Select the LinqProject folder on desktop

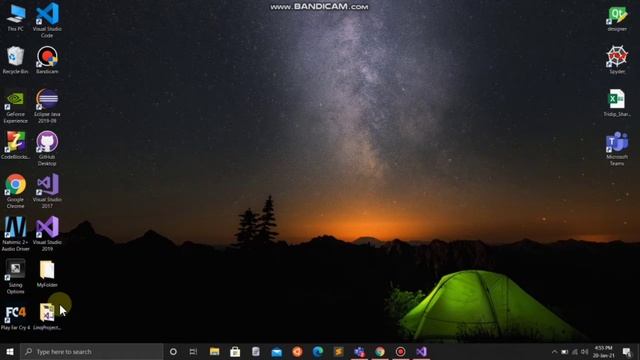click(47, 317)
